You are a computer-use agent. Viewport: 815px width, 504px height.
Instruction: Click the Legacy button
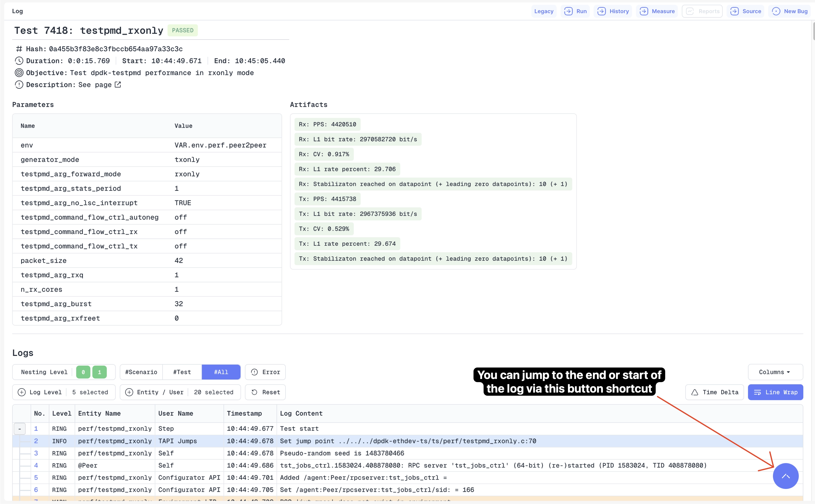[543, 11]
